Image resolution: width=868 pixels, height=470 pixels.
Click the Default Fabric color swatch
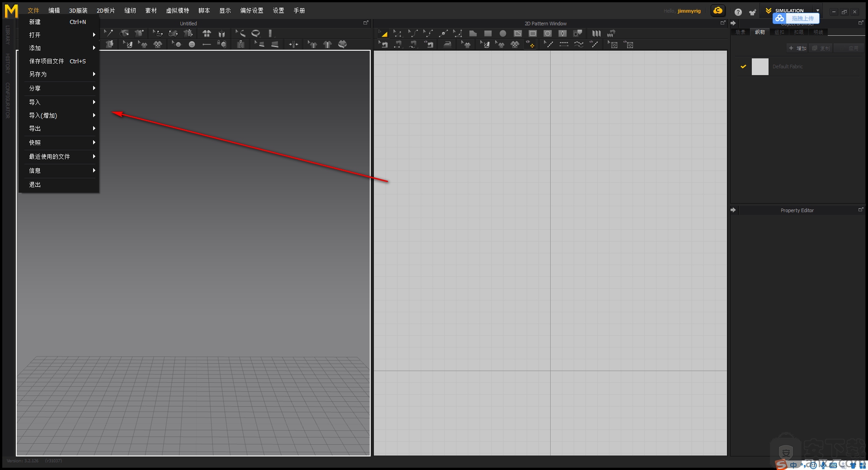pyautogui.click(x=760, y=66)
